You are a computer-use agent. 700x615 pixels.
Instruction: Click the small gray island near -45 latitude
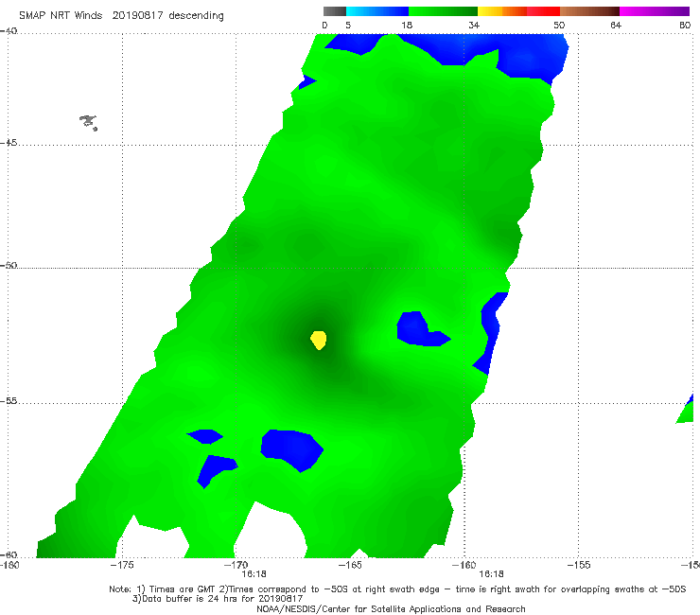[x=88, y=122]
